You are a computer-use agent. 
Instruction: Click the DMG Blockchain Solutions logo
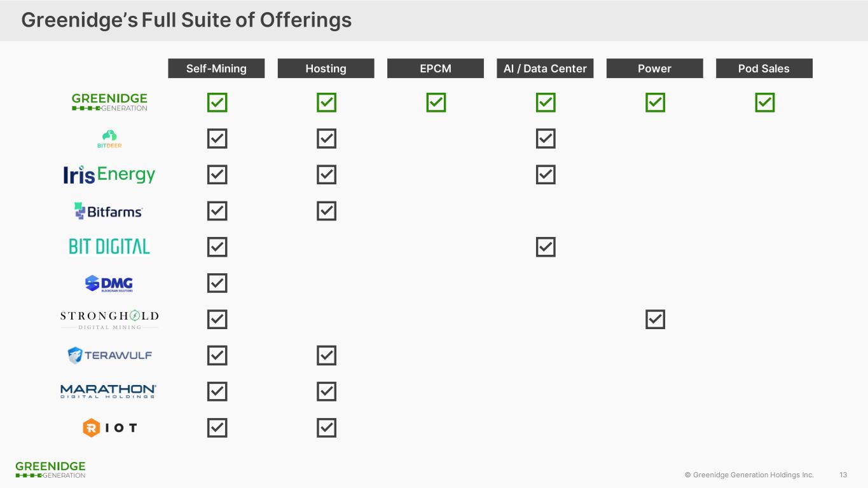(109, 283)
